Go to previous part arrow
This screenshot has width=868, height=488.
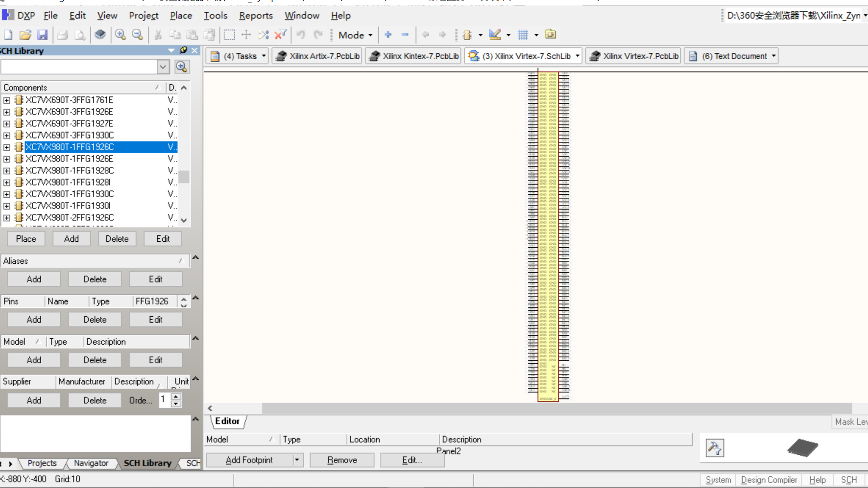pyautogui.click(x=425, y=35)
